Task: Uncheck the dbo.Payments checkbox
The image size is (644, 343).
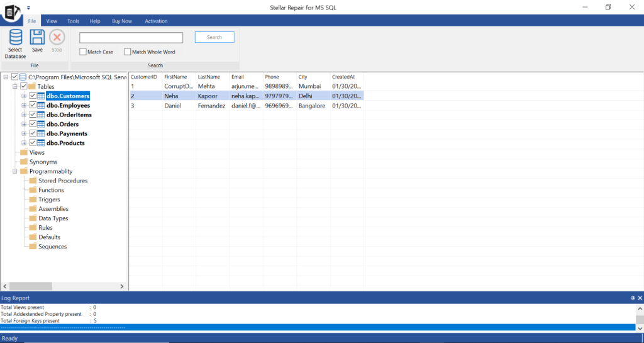Action: (33, 133)
